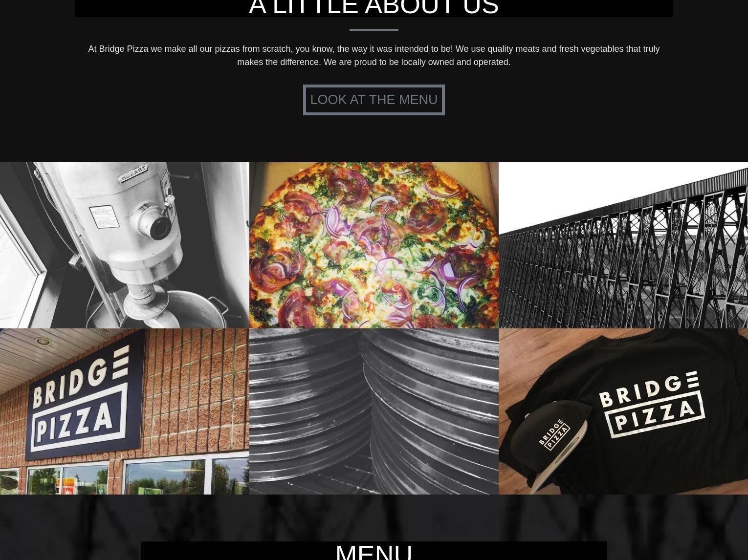The height and width of the screenshot is (560, 748).
Task: View the black-and-white trestle bridge photo
Action: tap(623, 245)
